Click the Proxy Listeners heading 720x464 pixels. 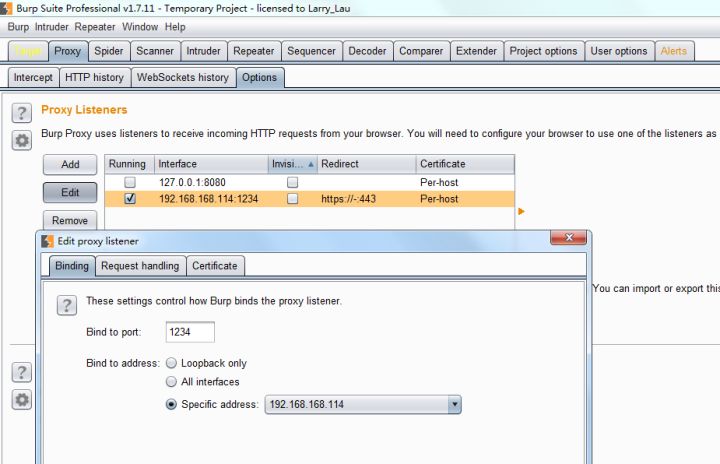click(x=84, y=110)
